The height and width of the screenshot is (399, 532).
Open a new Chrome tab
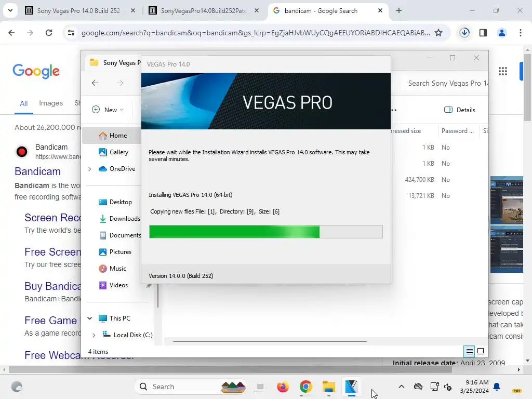399,10
